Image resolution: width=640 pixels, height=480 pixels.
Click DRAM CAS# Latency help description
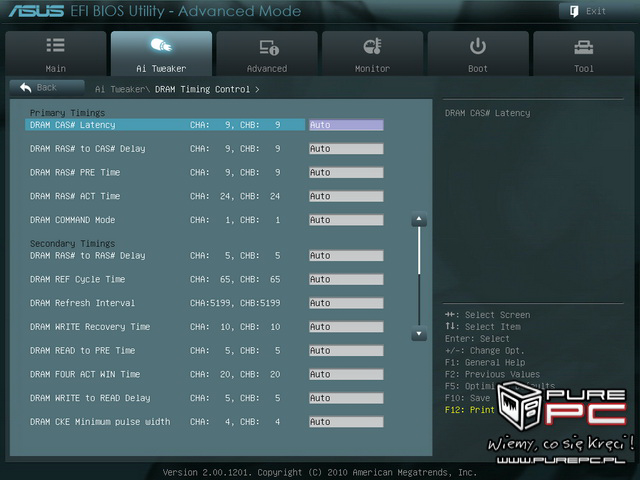(x=487, y=113)
